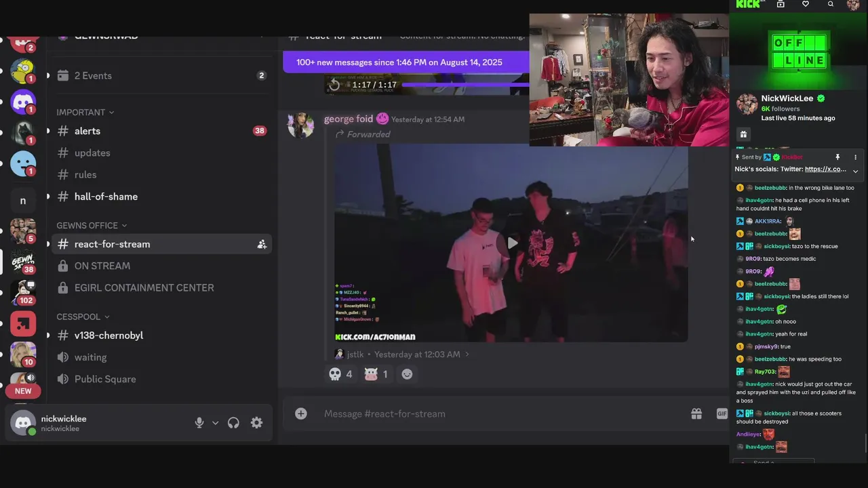Screen dimensions: 868x488
Task: Open george foid's profile avatar
Action: pos(300,125)
